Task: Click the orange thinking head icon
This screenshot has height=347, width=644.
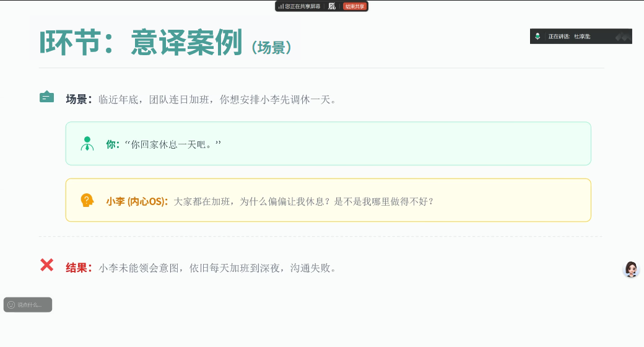Action: pos(87,201)
